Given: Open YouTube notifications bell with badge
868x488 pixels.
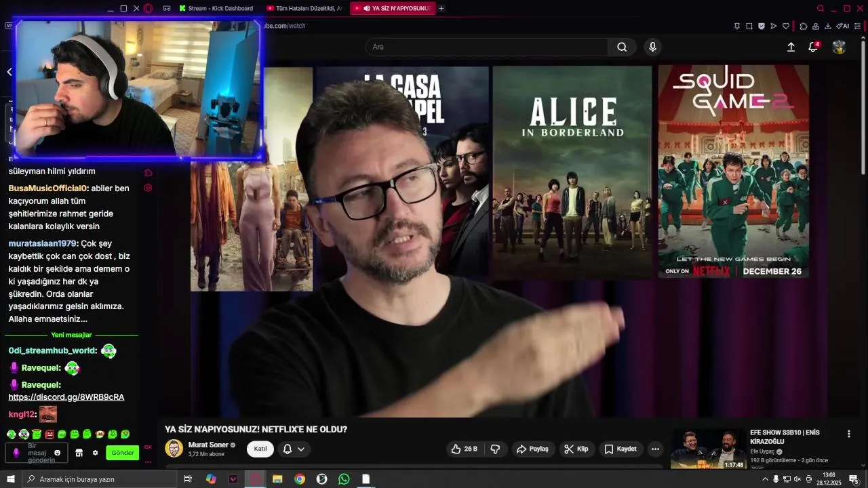Looking at the screenshot, I should point(813,47).
